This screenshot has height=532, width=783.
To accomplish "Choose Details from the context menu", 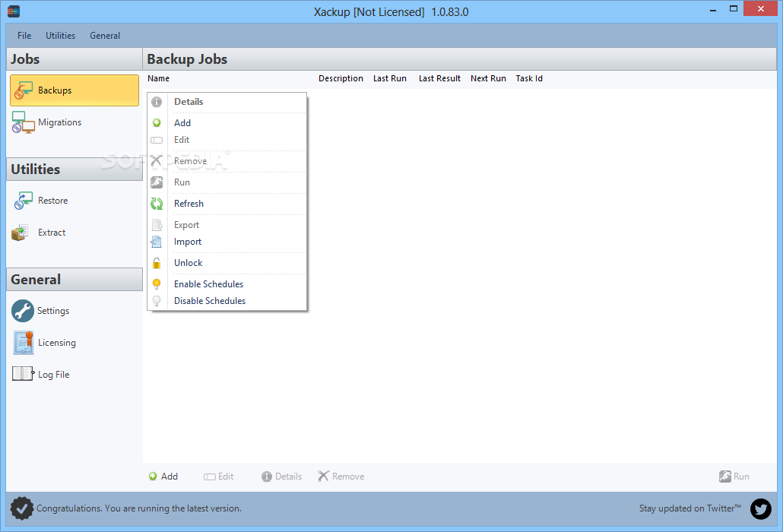I will (x=227, y=102).
